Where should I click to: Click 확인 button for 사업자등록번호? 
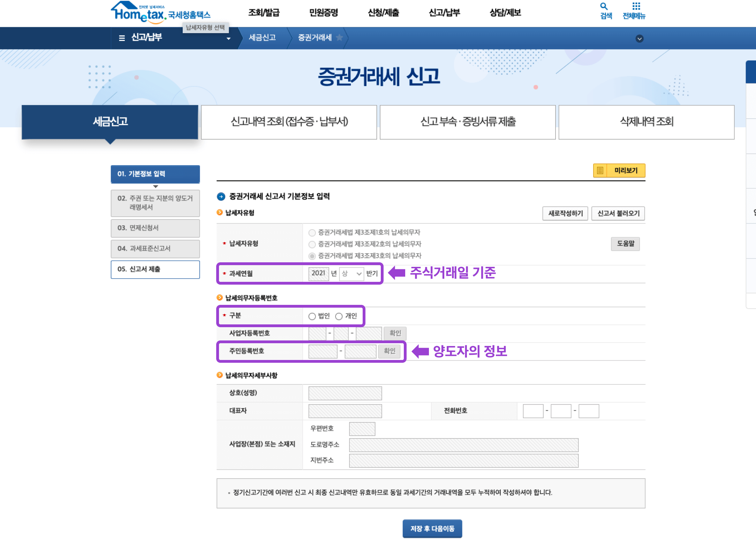coord(395,333)
